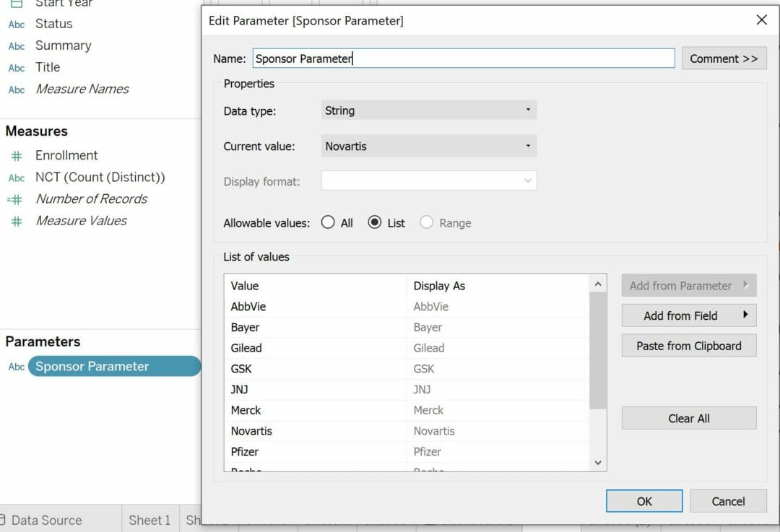Image resolution: width=780 pixels, height=532 pixels.
Task: Click the hash icon next to Measure Values
Action: tap(17, 222)
